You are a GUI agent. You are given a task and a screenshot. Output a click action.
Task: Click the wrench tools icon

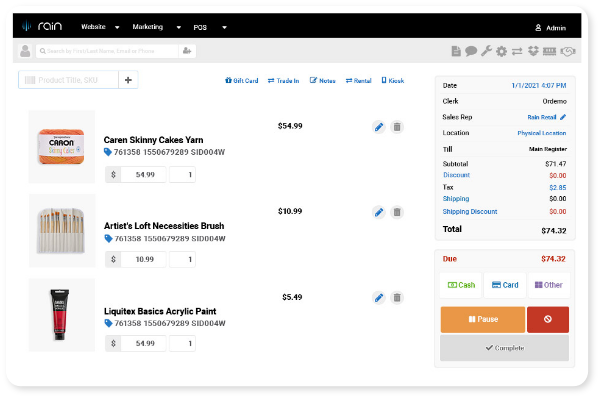click(x=486, y=51)
